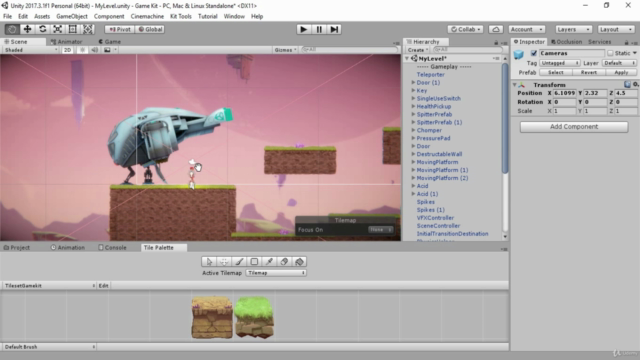
Task: Select the combined Transform tool
Action: tap(88, 29)
